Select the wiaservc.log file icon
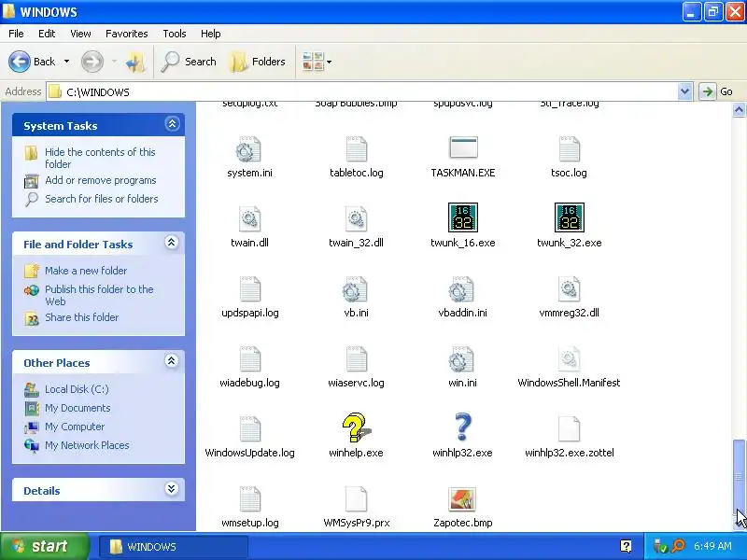The height and width of the screenshot is (560, 747). tap(356, 359)
